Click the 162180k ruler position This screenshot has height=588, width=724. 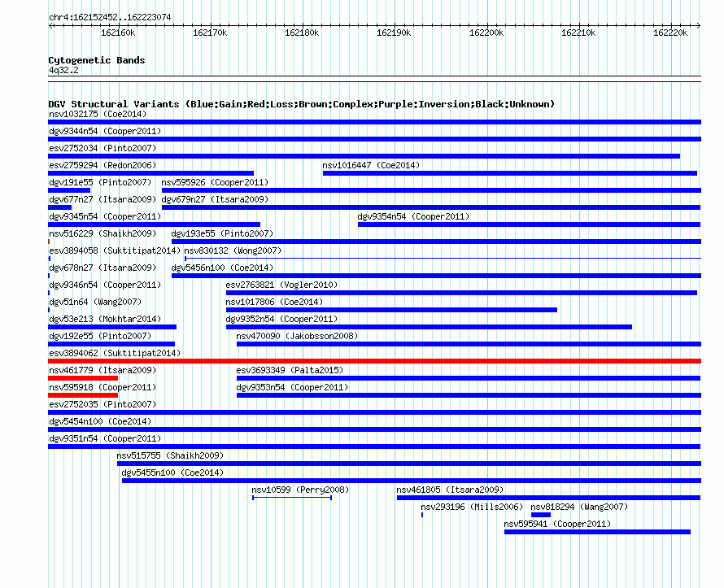point(302,33)
